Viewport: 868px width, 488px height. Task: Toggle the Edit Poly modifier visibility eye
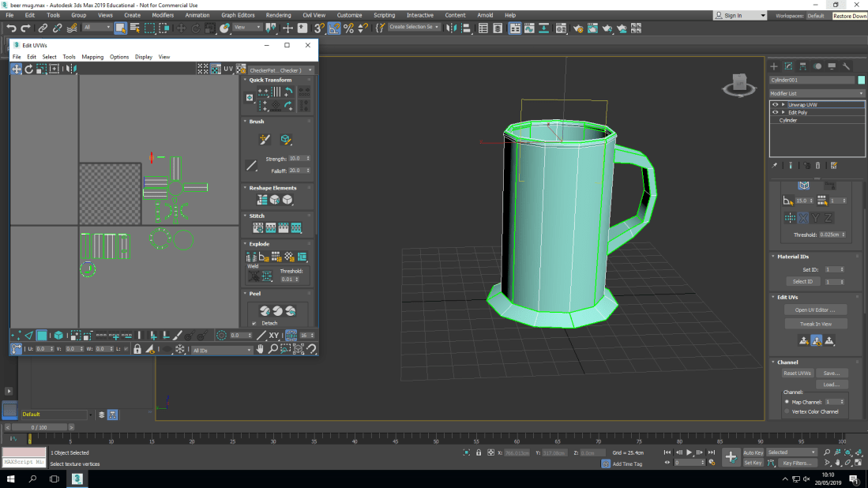coord(775,112)
